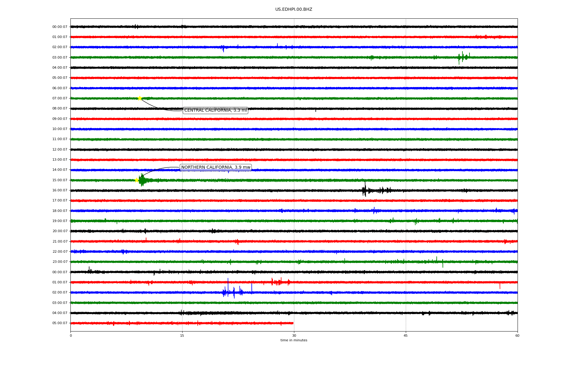Image resolution: width=588 pixels, height=368 pixels.
Task: Select the NORTHERN CALIFORNIA, 3.9 mw annotation label
Action: pos(216,167)
